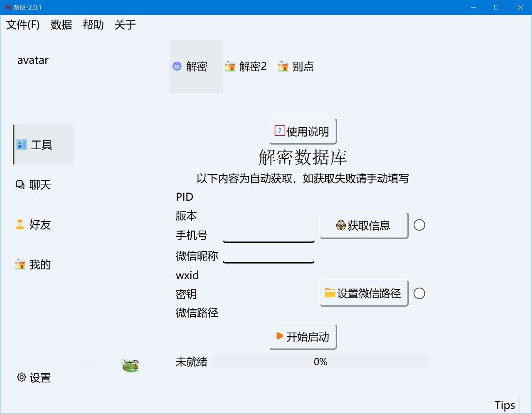Open 聊天 via its chat bubble icon
Image resolution: width=532 pixels, height=414 pixels.
pyautogui.click(x=20, y=185)
